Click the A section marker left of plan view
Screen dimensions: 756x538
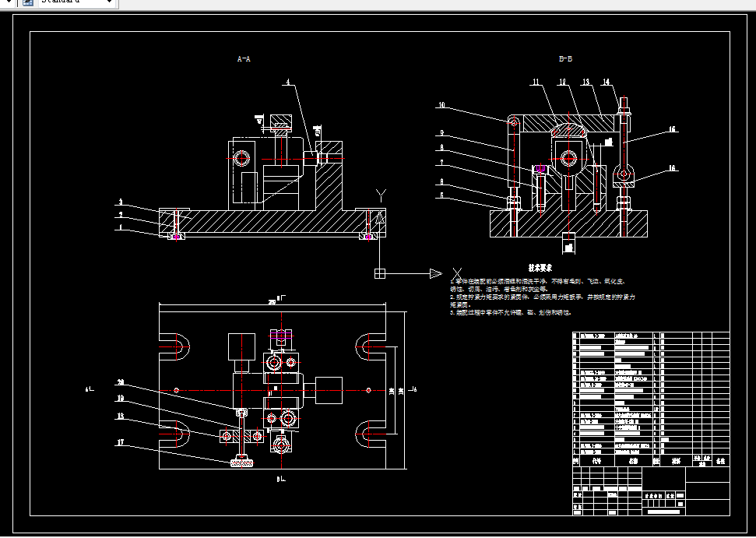90,389
